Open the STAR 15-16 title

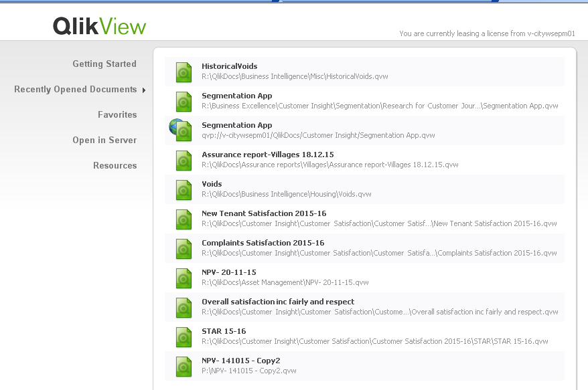click(224, 331)
